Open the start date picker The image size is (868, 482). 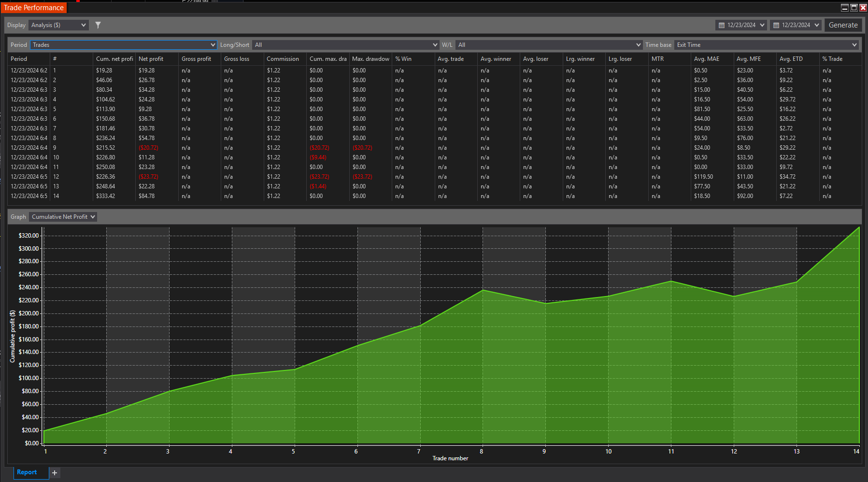pos(741,25)
